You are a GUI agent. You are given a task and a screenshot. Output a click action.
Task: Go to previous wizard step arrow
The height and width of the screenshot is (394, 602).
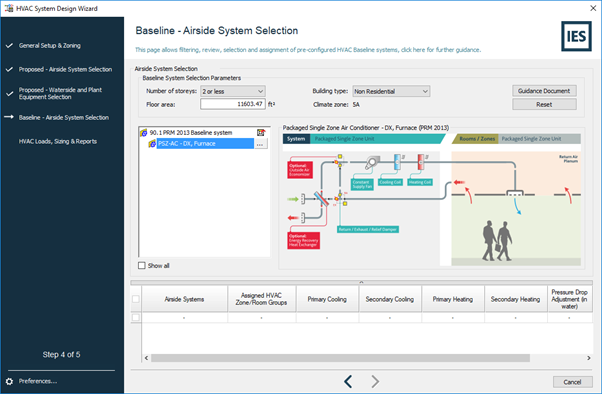pos(348,381)
